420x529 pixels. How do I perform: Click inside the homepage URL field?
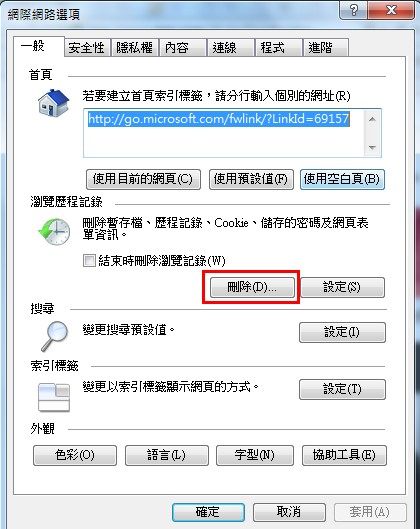[x=224, y=133]
